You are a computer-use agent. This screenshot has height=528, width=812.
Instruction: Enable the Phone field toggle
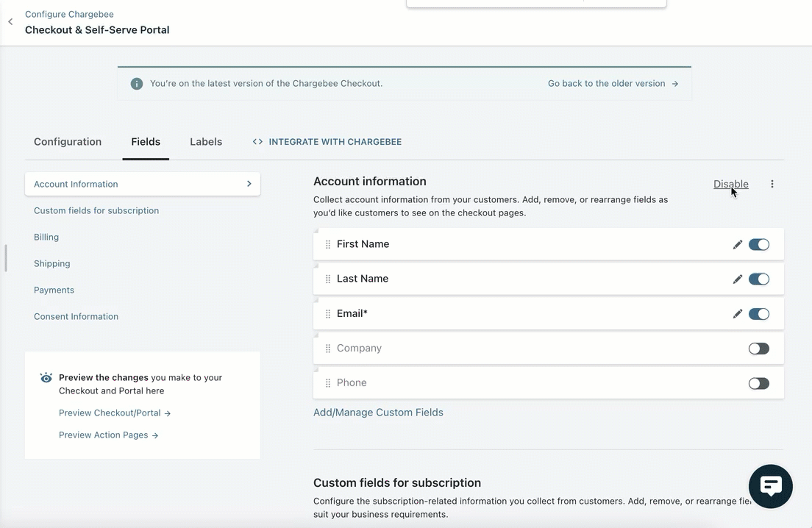click(x=758, y=383)
